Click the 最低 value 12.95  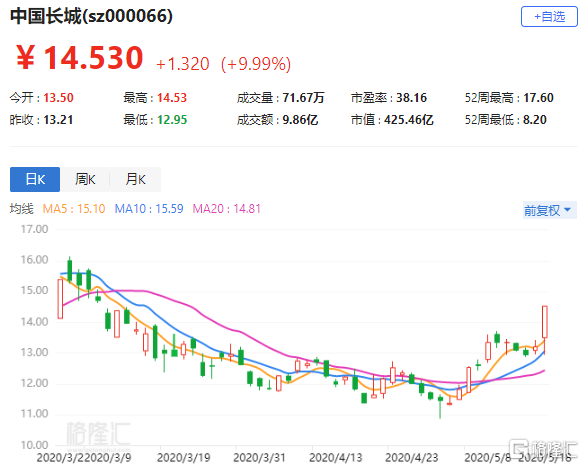(x=172, y=120)
